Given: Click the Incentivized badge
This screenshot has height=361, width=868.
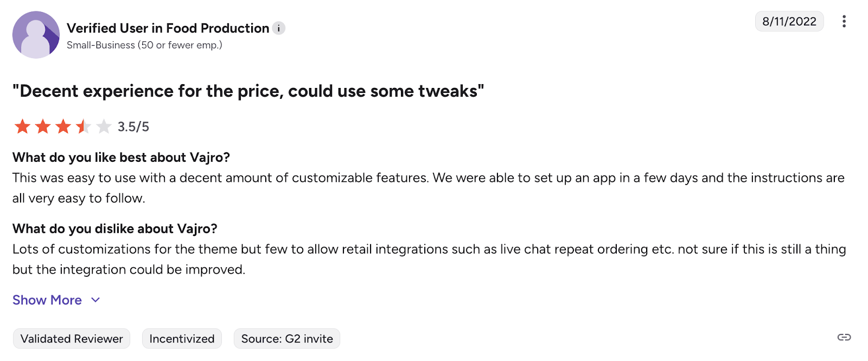Looking at the screenshot, I should [x=182, y=338].
